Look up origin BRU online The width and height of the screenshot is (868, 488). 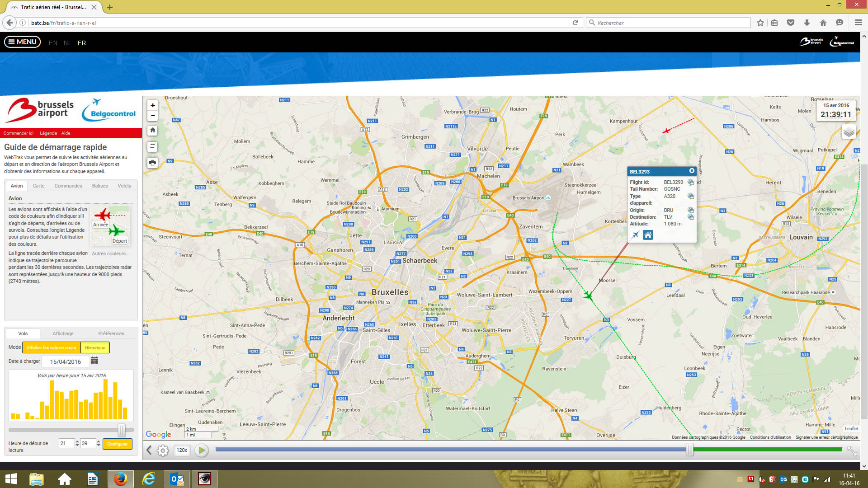point(691,210)
